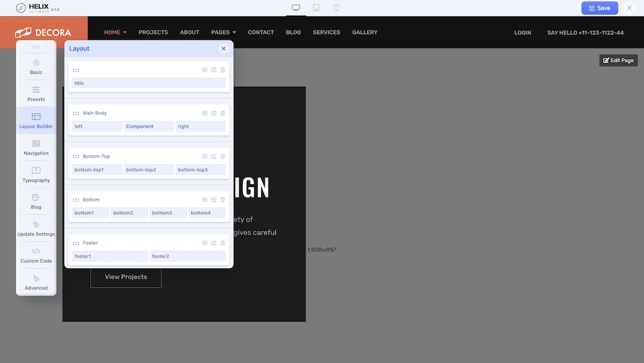Select the bottom-top1 column

pyautogui.click(x=97, y=169)
